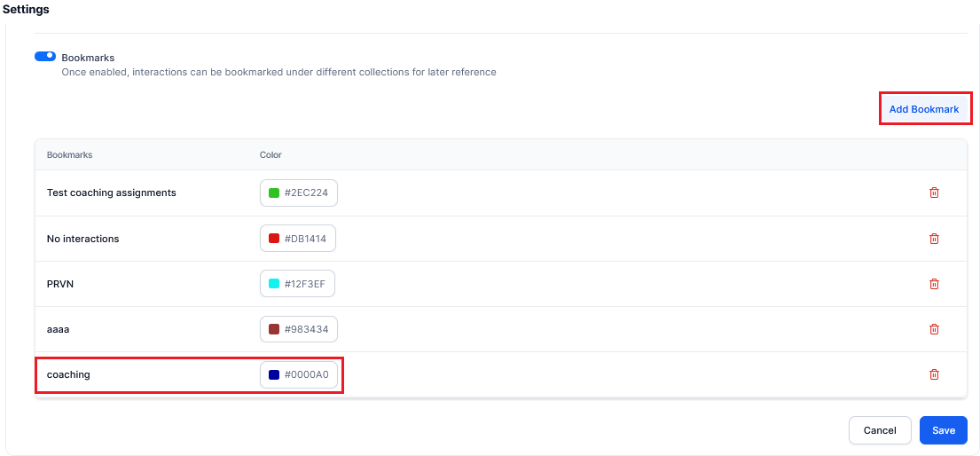Pick the cyan #12F3EF color swatch

pyautogui.click(x=275, y=284)
